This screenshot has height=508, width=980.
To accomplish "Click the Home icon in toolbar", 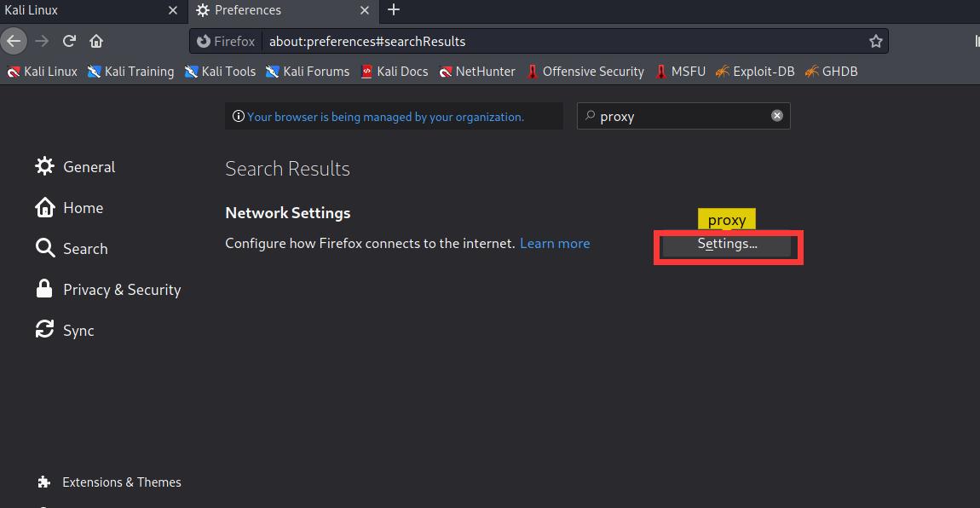I will point(96,41).
